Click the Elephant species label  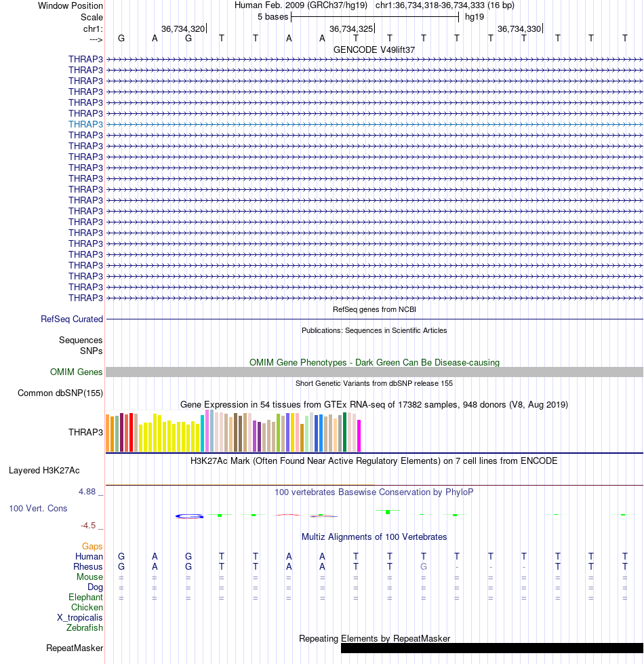[x=85, y=597]
